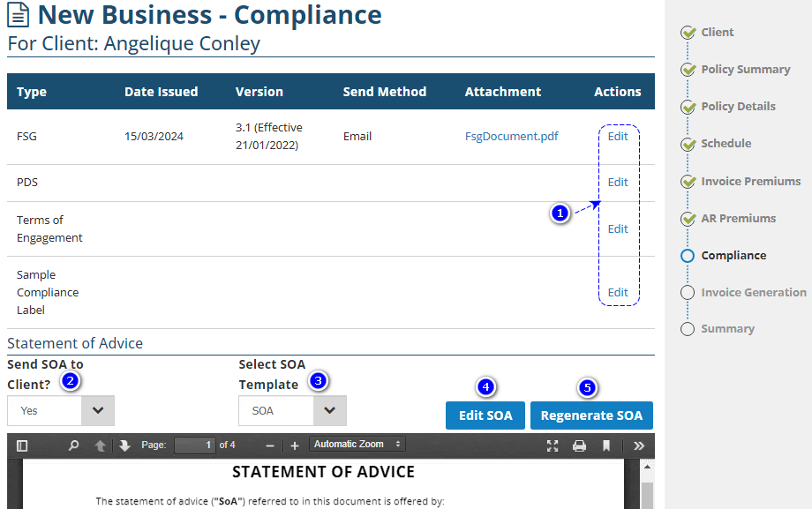The image size is (812, 509).
Task: Toggle the PDF viewer sidebar
Action: click(x=22, y=445)
